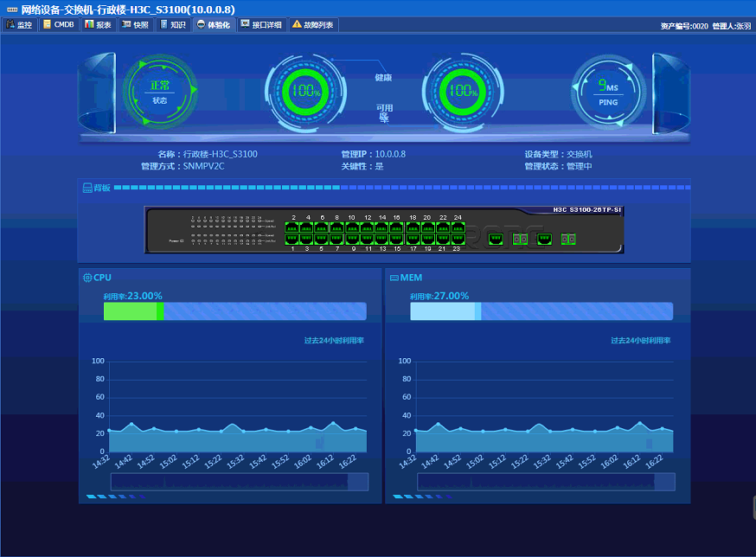Click the MEM chart time range scroller
Image resolution: width=756 pixels, height=557 pixels.
pos(547,482)
